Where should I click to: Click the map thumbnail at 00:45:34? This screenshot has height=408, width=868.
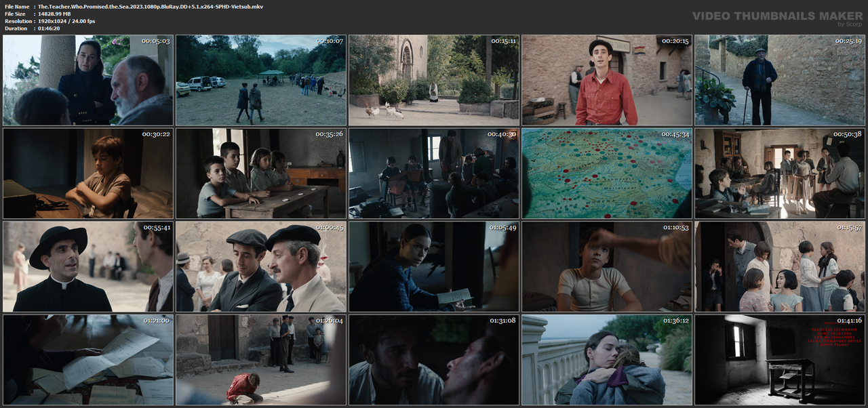coord(607,174)
